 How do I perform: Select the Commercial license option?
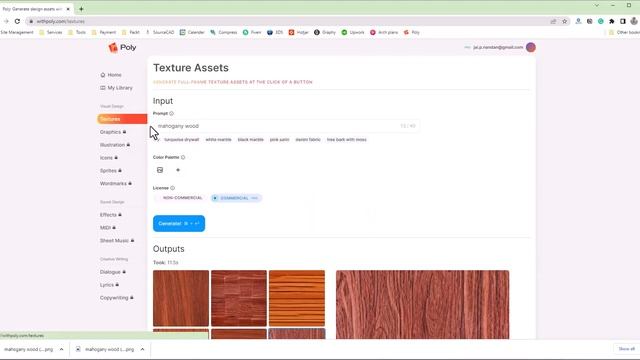point(236,198)
